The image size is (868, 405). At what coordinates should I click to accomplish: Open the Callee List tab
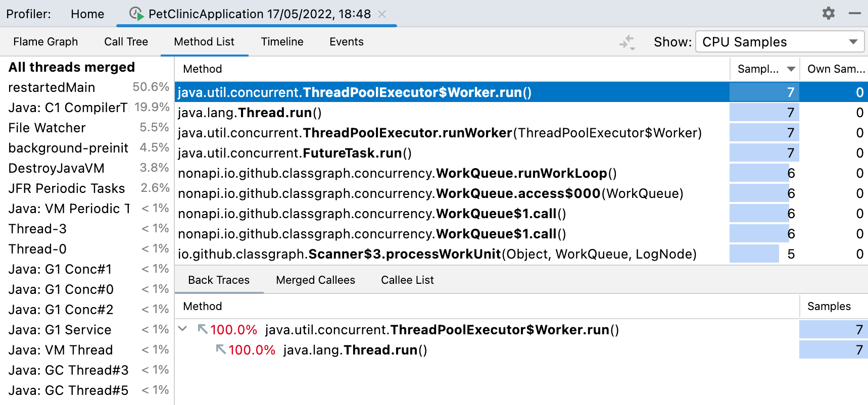tap(407, 280)
